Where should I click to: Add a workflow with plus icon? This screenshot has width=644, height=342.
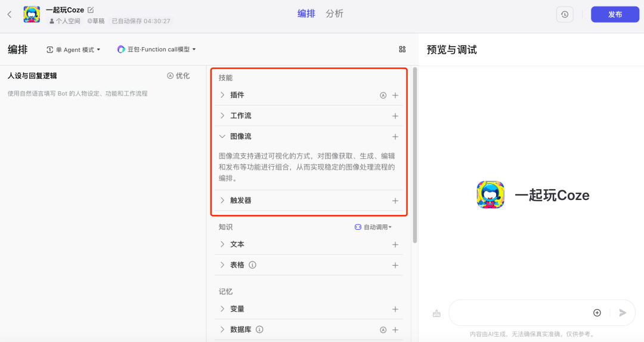[395, 116]
